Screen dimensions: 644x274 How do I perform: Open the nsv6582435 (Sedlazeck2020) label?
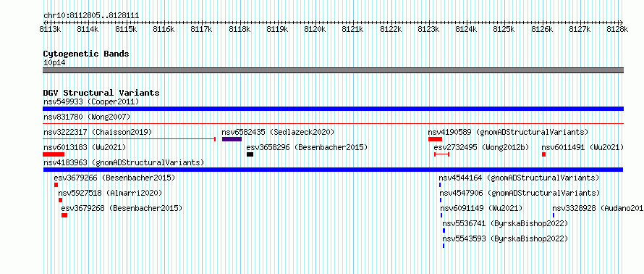pos(278,132)
